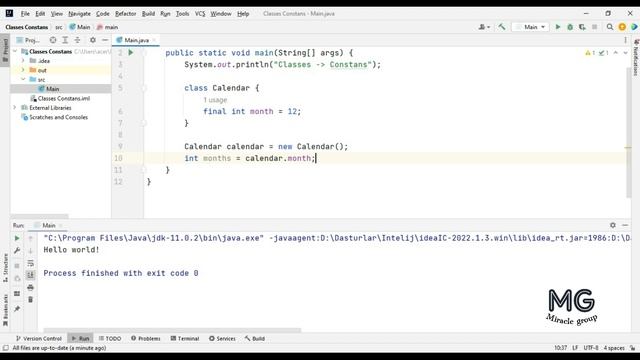Select Classes Constans.iml file

click(x=60, y=98)
